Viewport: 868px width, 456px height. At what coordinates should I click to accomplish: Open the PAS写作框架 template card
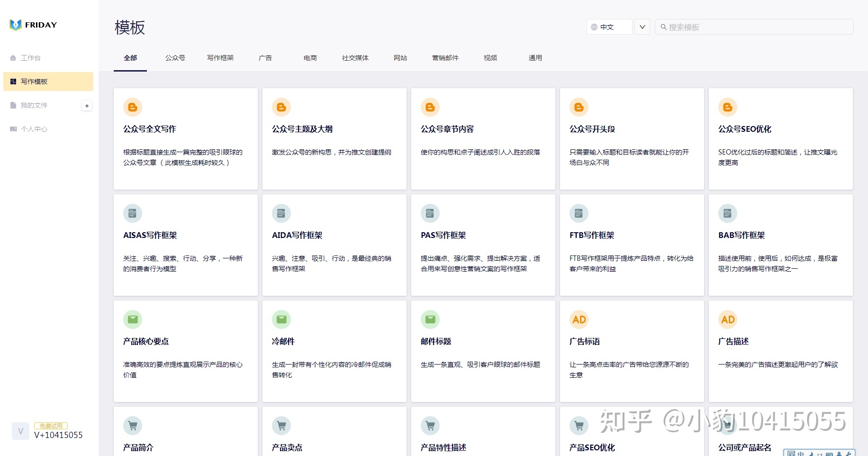[483, 245]
